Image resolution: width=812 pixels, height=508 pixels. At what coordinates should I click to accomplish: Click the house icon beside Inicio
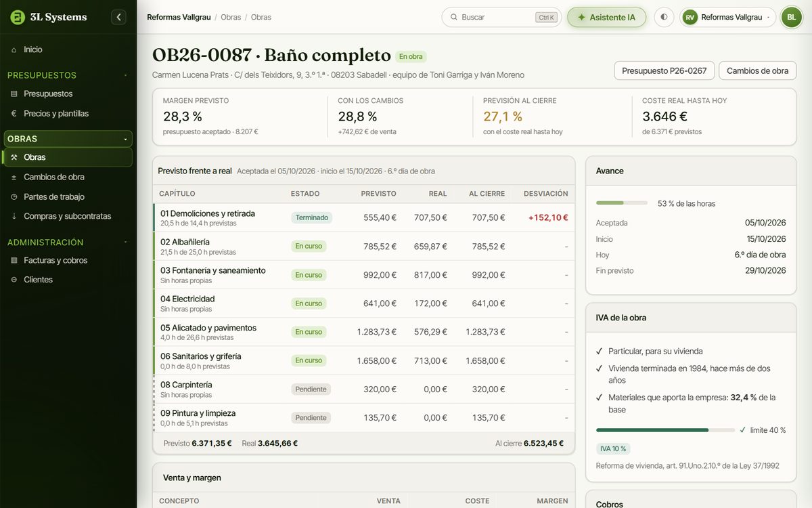14,49
